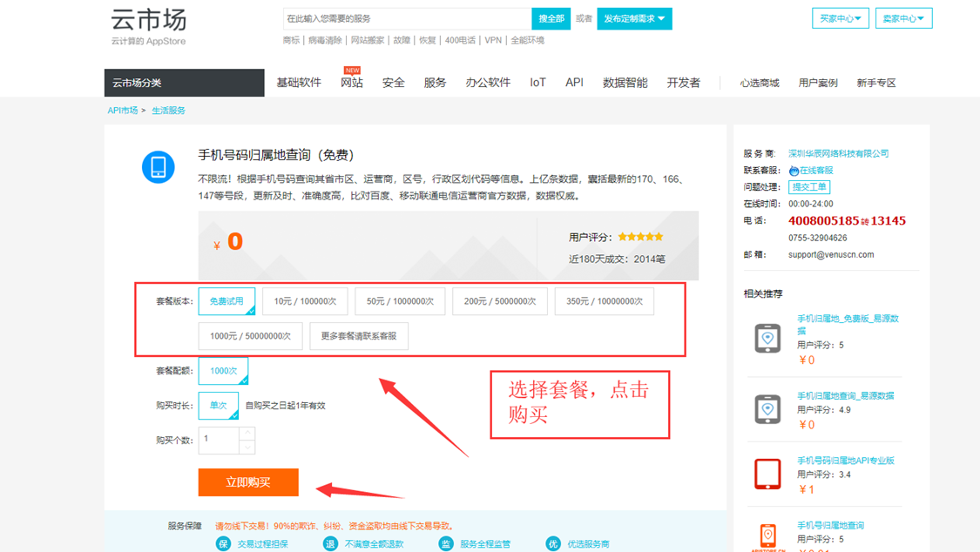
Task: Open the 数据智能 navigation tab
Action: coord(625,83)
